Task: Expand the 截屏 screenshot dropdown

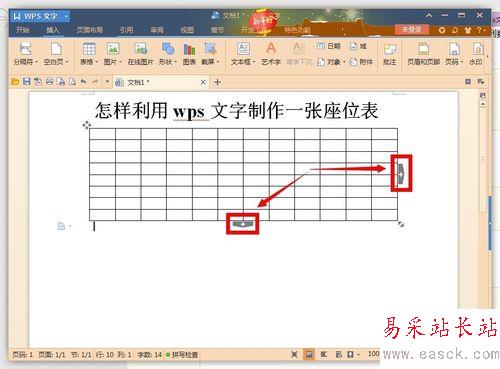Action: pyautogui.click(x=218, y=62)
